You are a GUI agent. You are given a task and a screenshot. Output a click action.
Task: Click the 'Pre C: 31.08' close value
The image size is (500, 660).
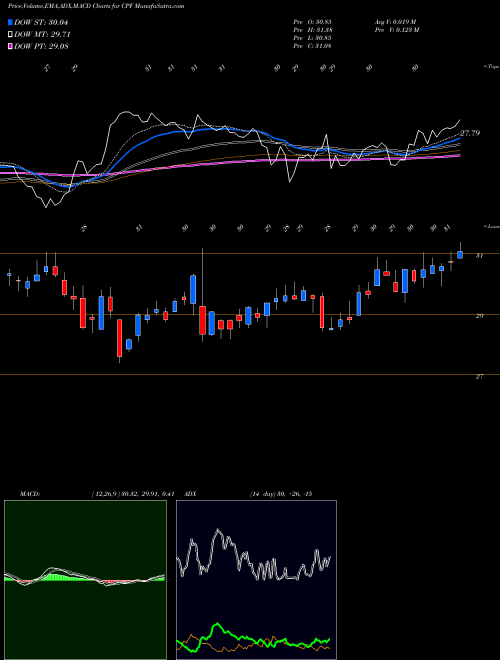coord(313,46)
